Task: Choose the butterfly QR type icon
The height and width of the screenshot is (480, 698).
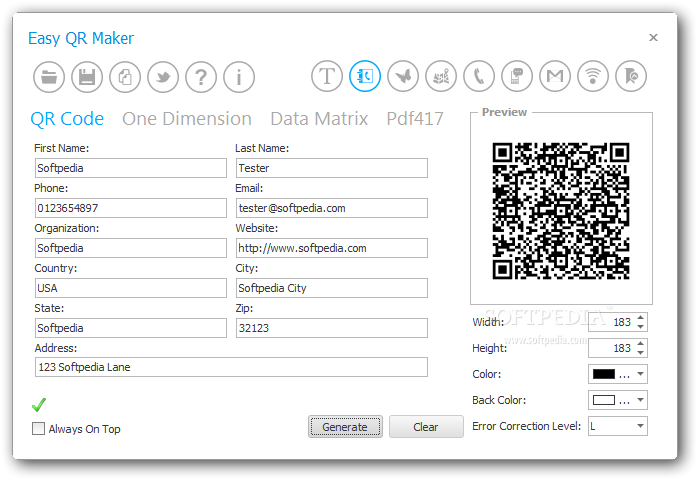Action: pyautogui.click(x=403, y=76)
